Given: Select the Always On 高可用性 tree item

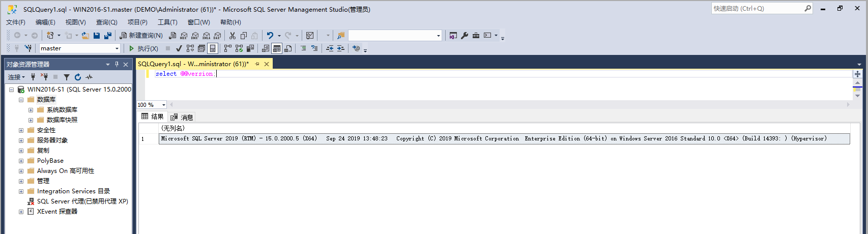Looking at the screenshot, I should pos(66,171).
